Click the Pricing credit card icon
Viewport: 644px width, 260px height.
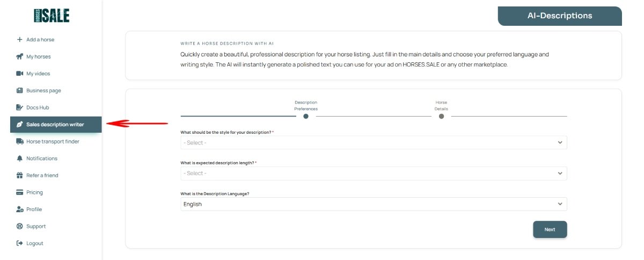pyautogui.click(x=20, y=192)
